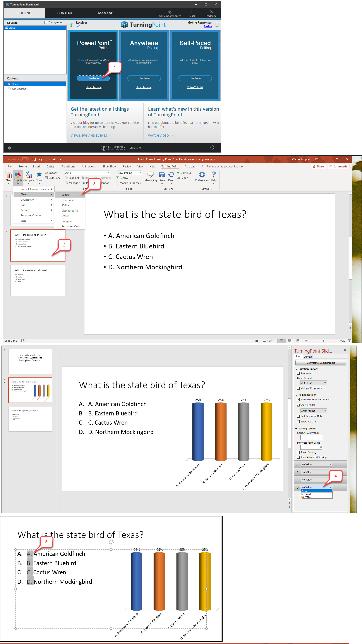Image resolution: width=362 pixels, height=644 pixels.
Task: Open the Auto participant list dropdown
Action: coord(87,173)
